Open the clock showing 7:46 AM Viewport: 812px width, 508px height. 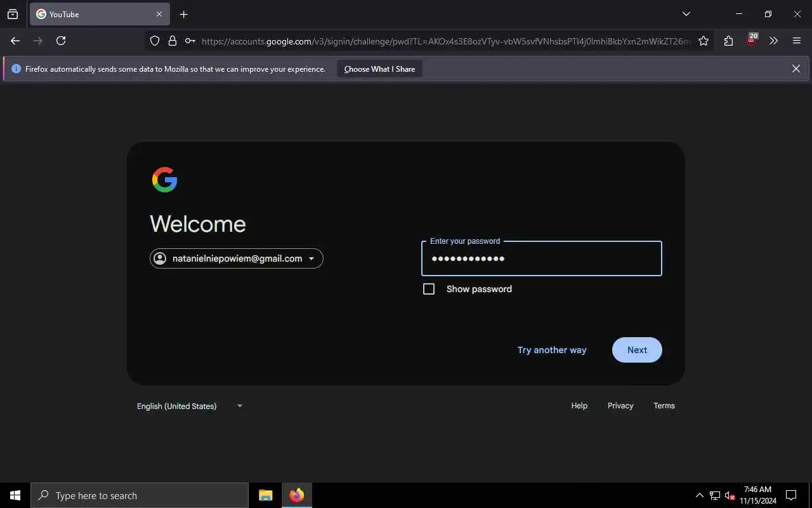click(757, 495)
